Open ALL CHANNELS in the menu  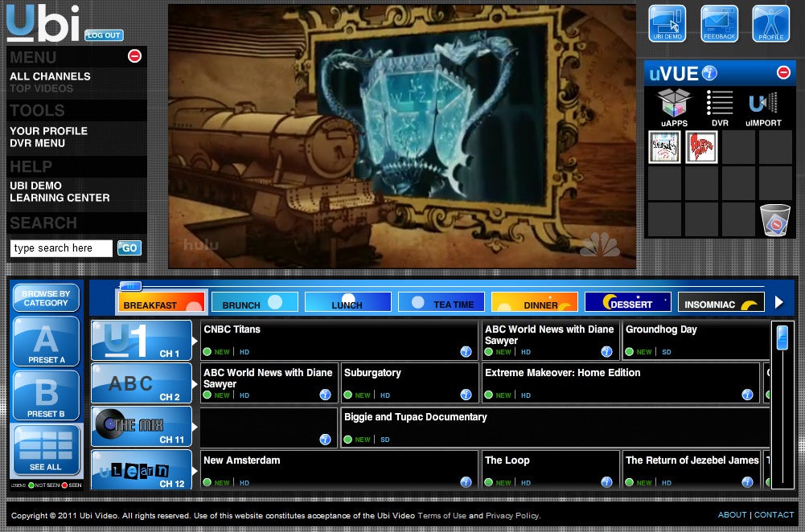51,76
